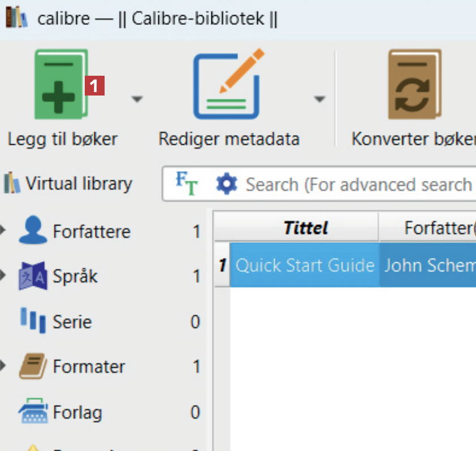The image size is (476, 451).
Task: Select the Forfattere person icon
Action: [x=32, y=231]
